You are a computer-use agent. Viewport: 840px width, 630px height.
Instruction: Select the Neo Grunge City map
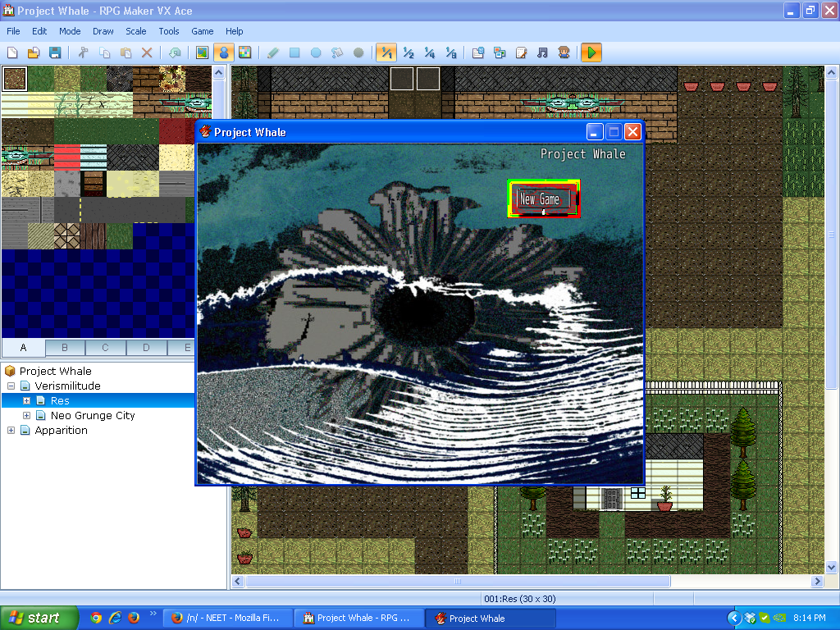tap(93, 415)
